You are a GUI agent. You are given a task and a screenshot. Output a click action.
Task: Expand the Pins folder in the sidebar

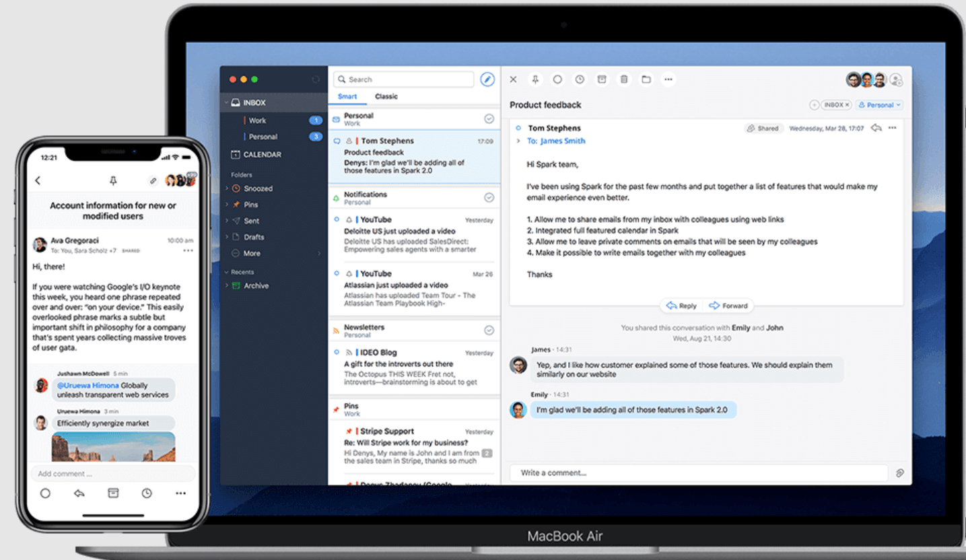(x=227, y=205)
